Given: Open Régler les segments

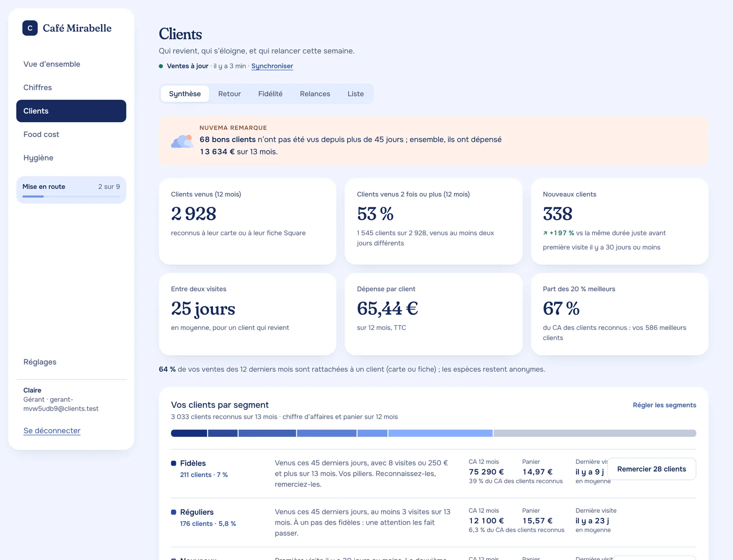Looking at the screenshot, I should click(664, 405).
